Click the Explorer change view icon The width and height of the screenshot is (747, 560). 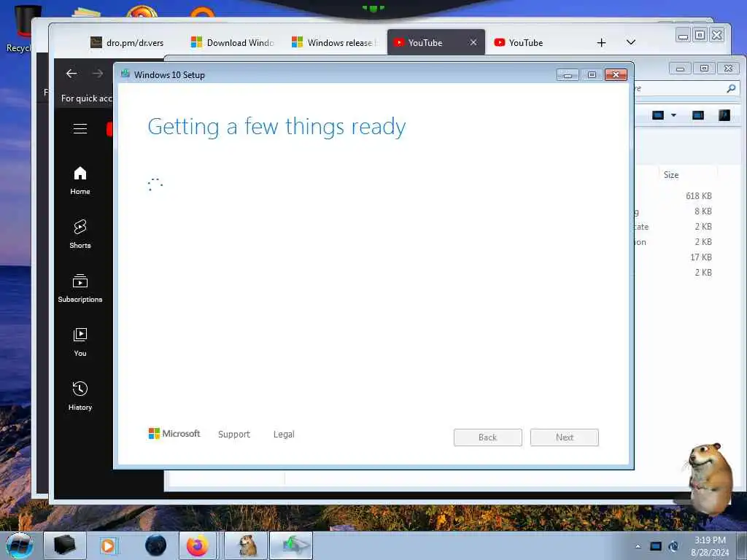(658, 115)
